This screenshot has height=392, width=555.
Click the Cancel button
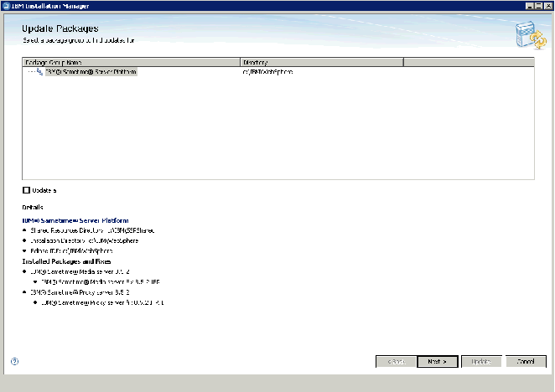tap(526, 362)
